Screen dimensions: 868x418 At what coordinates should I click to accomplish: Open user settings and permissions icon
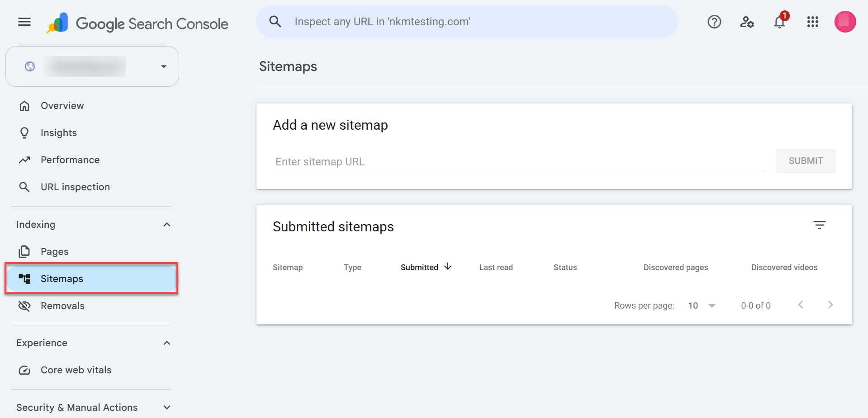(747, 22)
